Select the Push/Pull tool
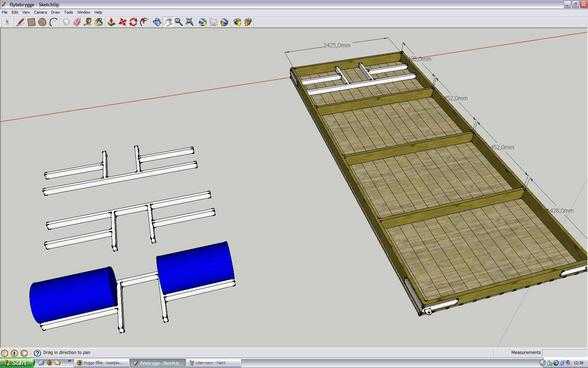This screenshot has width=588, height=368. [x=111, y=22]
